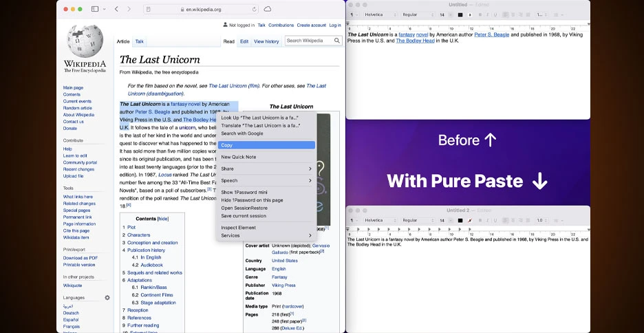Click text color swatch in Untitled window
Screen dimensions: 644x333
(460, 14)
